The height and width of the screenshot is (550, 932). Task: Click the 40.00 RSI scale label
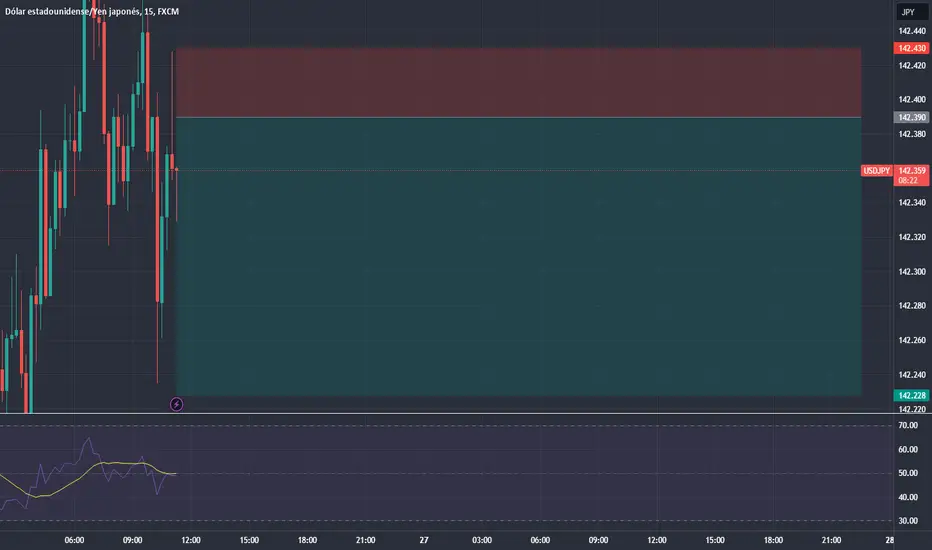click(x=908, y=497)
